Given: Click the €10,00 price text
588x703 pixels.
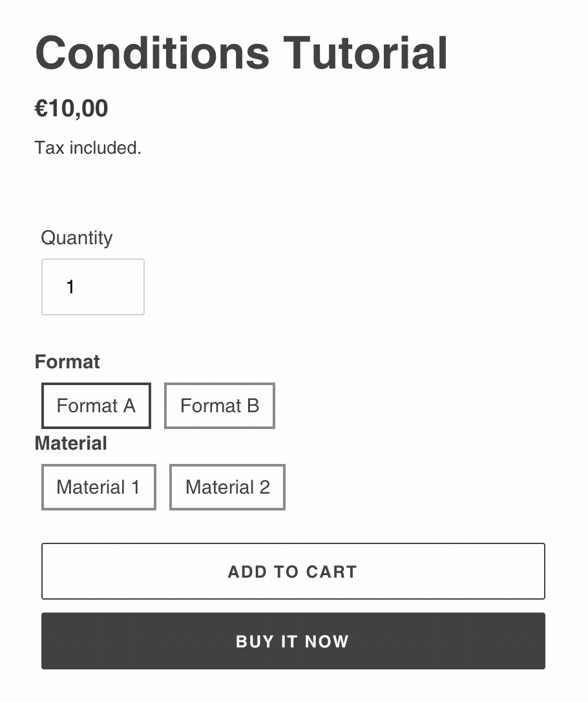Looking at the screenshot, I should click(x=71, y=109).
